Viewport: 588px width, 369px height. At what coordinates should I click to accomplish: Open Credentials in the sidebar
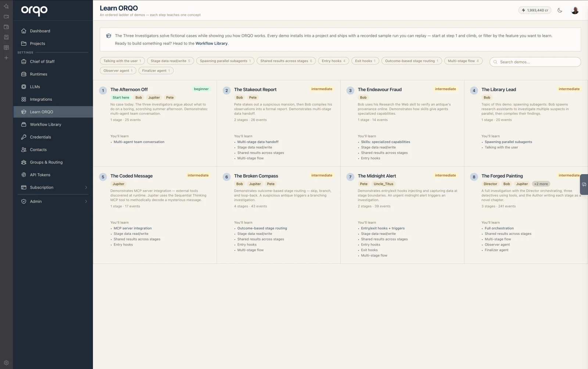point(53,137)
